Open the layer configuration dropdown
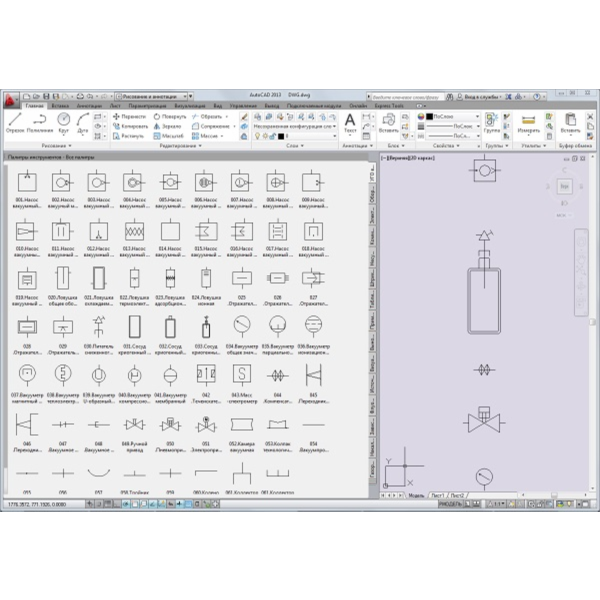Viewport: 600px width, 600px height. [x=295, y=126]
